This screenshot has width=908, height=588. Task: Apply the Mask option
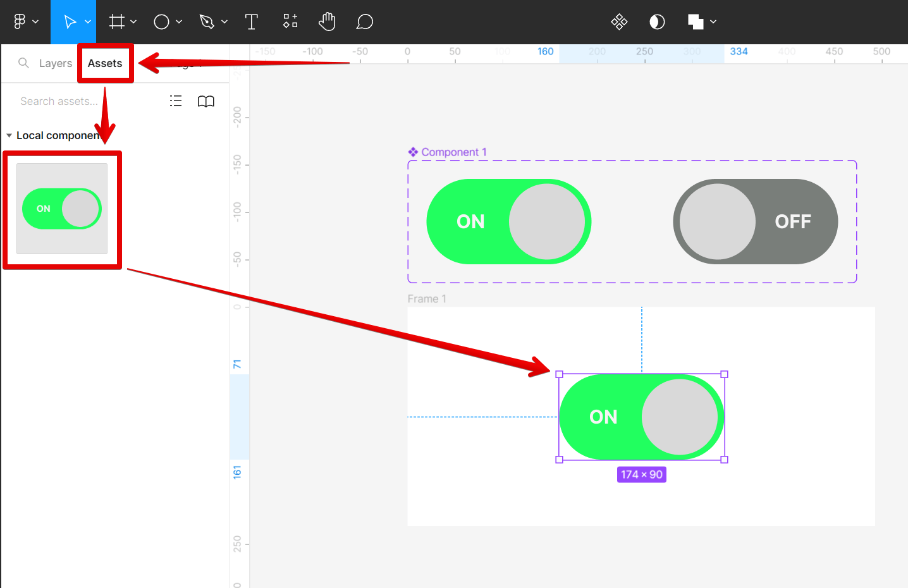pos(657,21)
